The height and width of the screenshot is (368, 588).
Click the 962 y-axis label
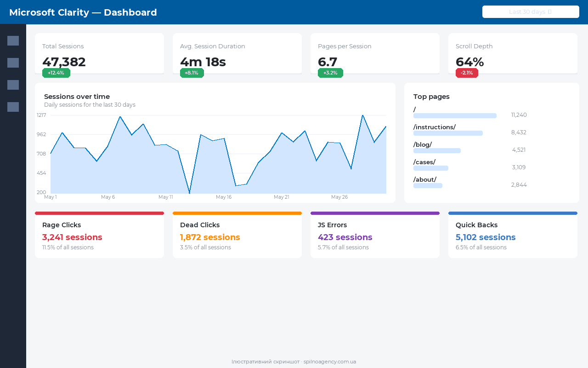[41, 134]
